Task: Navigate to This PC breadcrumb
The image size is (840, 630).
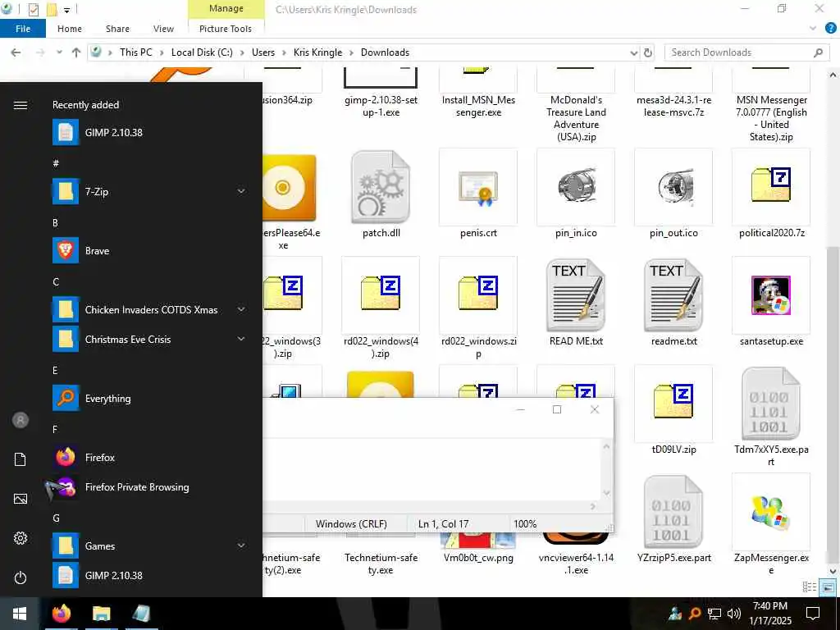Action: click(136, 52)
